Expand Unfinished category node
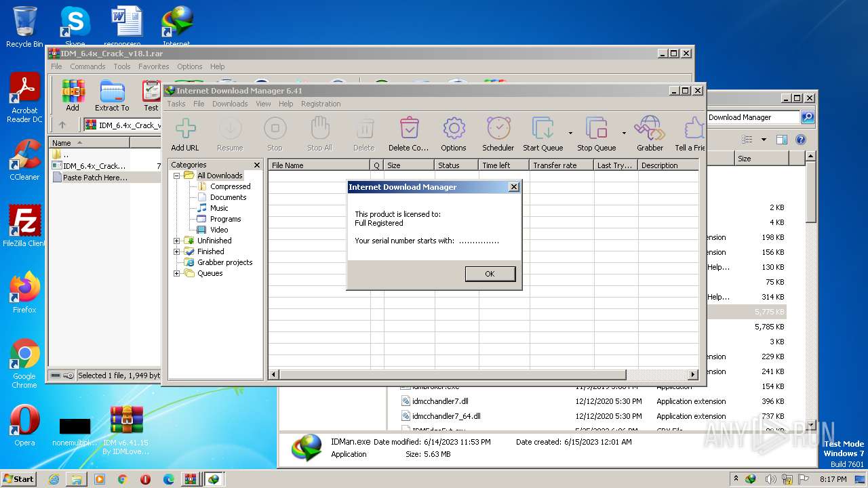 click(x=177, y=241)
